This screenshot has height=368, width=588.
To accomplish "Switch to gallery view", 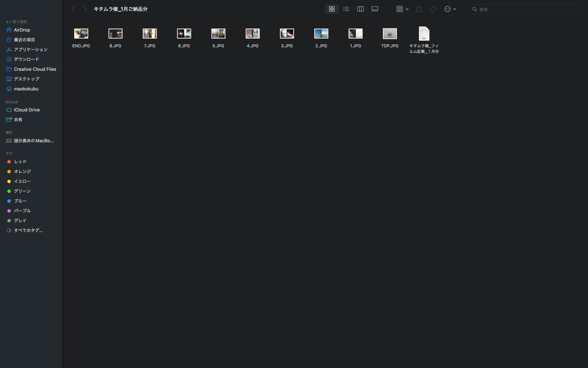I will [x=375, y=9].
